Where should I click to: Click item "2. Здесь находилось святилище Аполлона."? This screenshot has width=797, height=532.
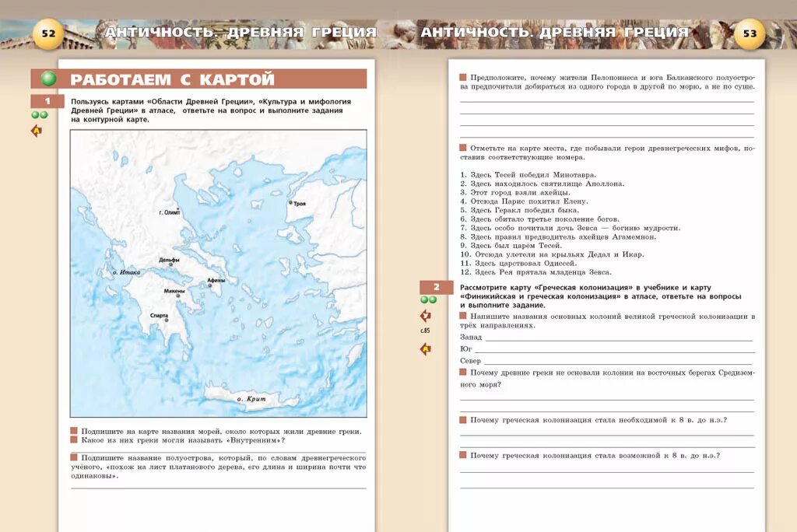542,184
